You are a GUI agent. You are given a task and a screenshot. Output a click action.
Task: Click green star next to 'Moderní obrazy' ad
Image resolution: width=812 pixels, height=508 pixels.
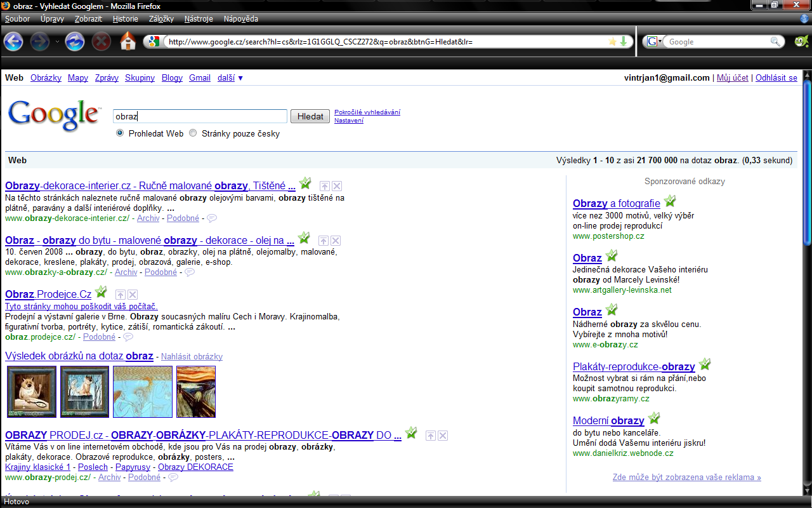coord(654,418)
